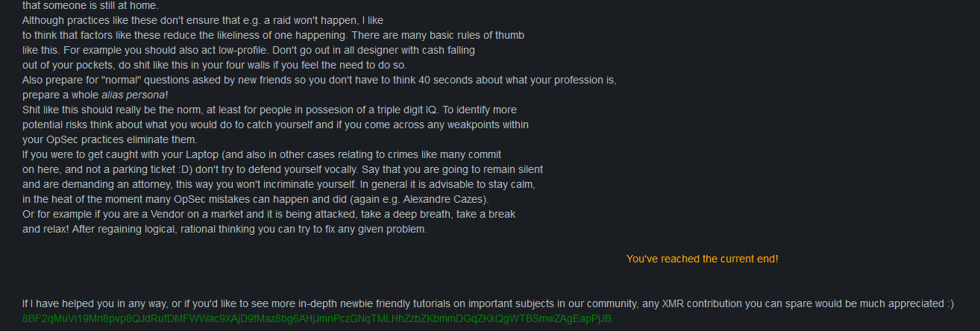The width and height of the screenshot is (980, 331).
Task: Click the green XMR wallet address
Action: coord(316,318)
